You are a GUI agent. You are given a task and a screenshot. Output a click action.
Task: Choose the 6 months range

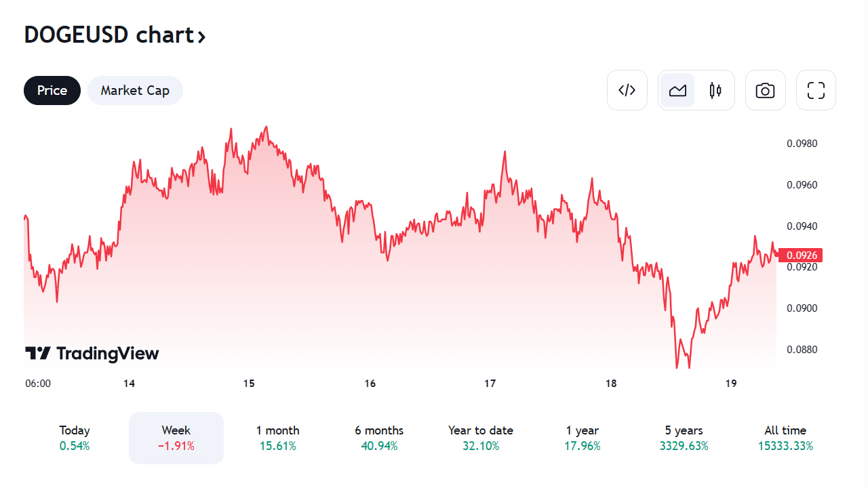[x=379, y=438]
